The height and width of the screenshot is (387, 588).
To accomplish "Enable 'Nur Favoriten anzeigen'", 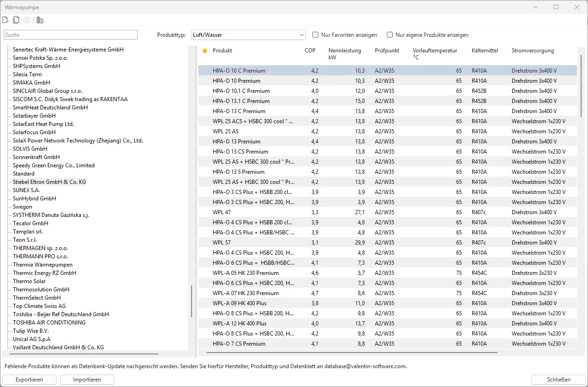I will [315, 34].
